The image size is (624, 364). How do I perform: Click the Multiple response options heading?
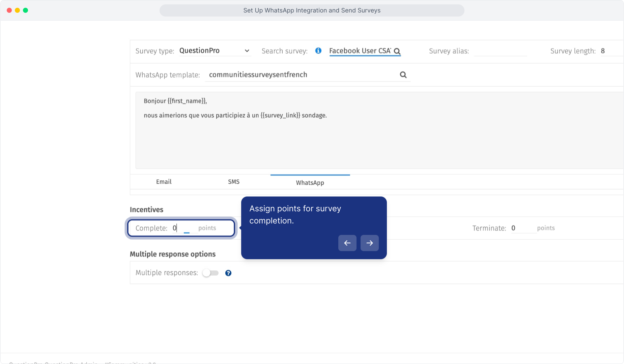click(x=173, y=254)
